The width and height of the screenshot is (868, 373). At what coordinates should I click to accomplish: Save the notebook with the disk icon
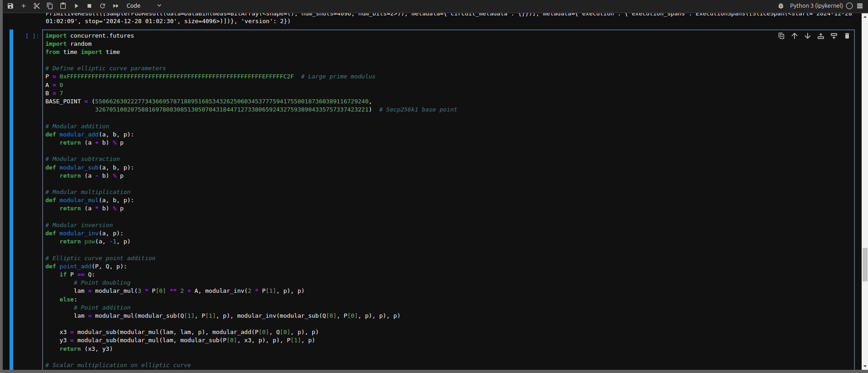10,6
